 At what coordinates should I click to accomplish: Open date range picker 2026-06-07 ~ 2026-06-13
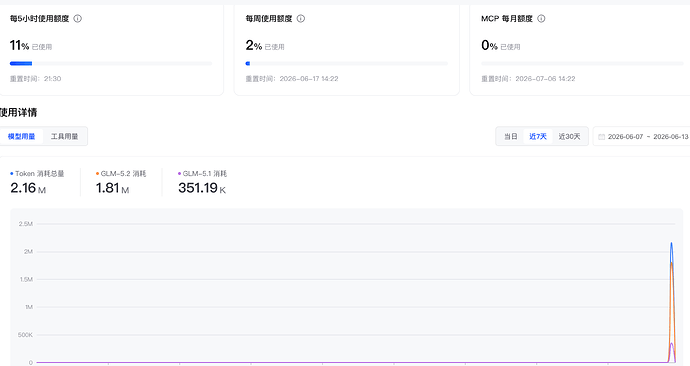(642, 136)
